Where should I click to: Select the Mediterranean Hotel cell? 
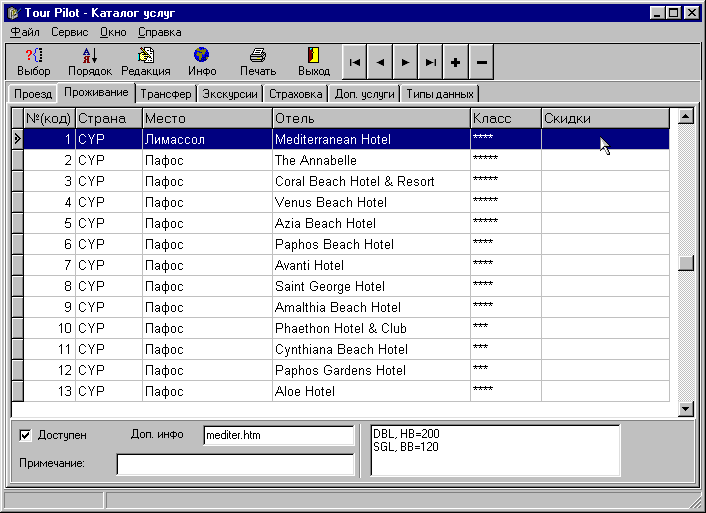tap(371, 139)
